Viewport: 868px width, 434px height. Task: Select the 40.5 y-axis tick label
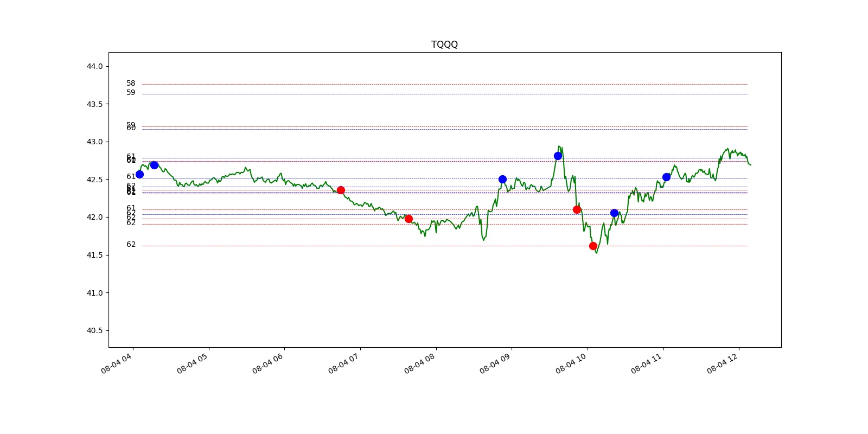pos(94,330)
